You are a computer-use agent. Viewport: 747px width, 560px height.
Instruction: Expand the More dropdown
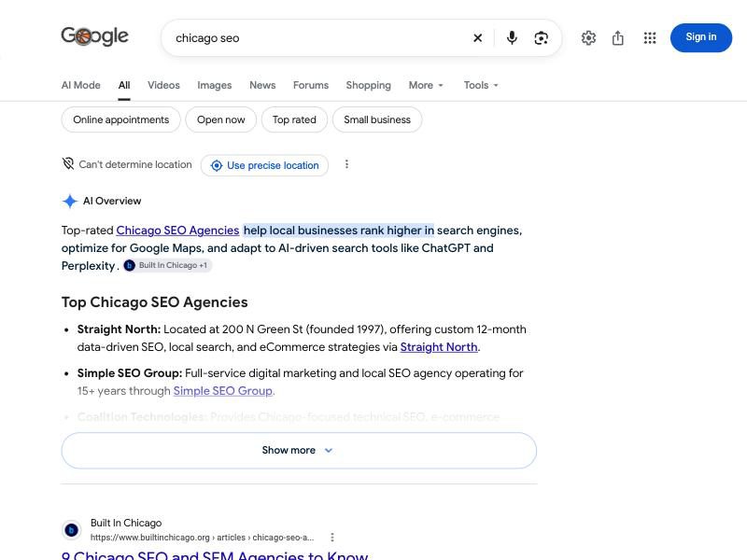pyautogui.click(x=426, y=85)
